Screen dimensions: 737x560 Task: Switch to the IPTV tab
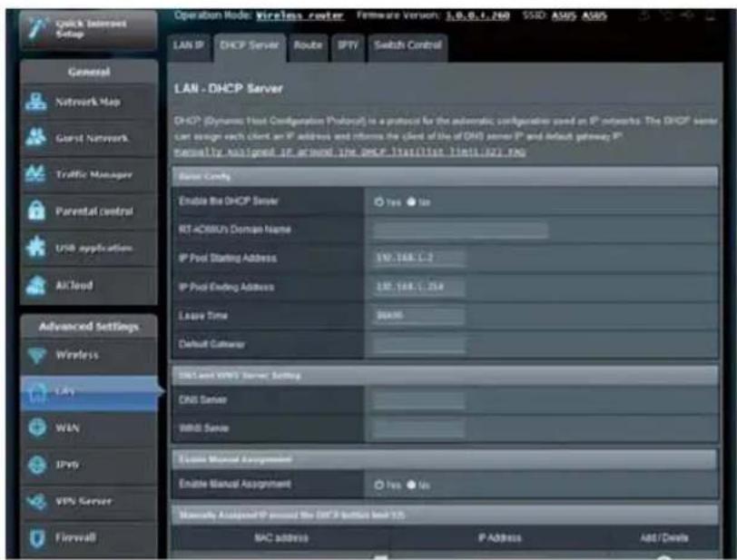(x=348, y=46)
